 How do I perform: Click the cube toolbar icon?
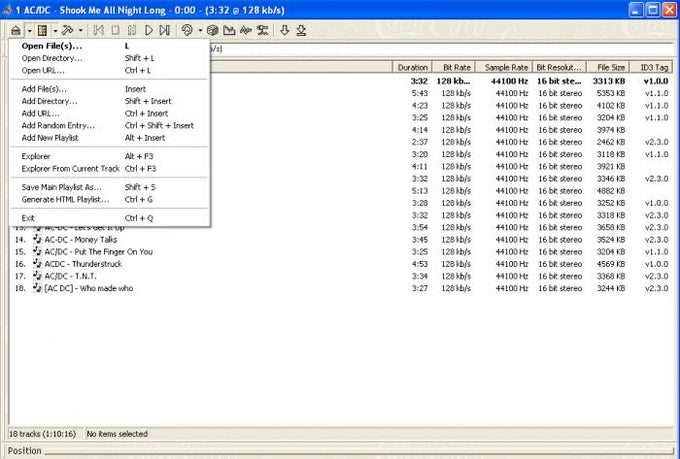(212, 30)
